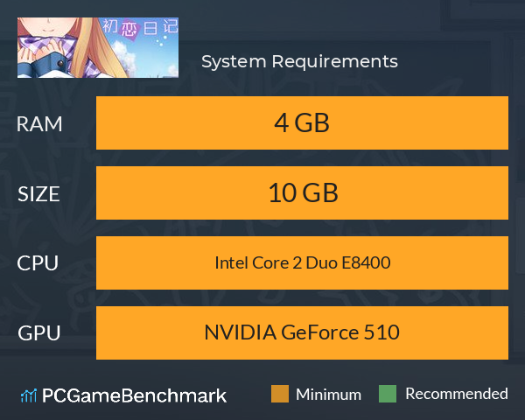Click the 10 GB SIZE bar
525x420 pixels.
click(302, 192)
